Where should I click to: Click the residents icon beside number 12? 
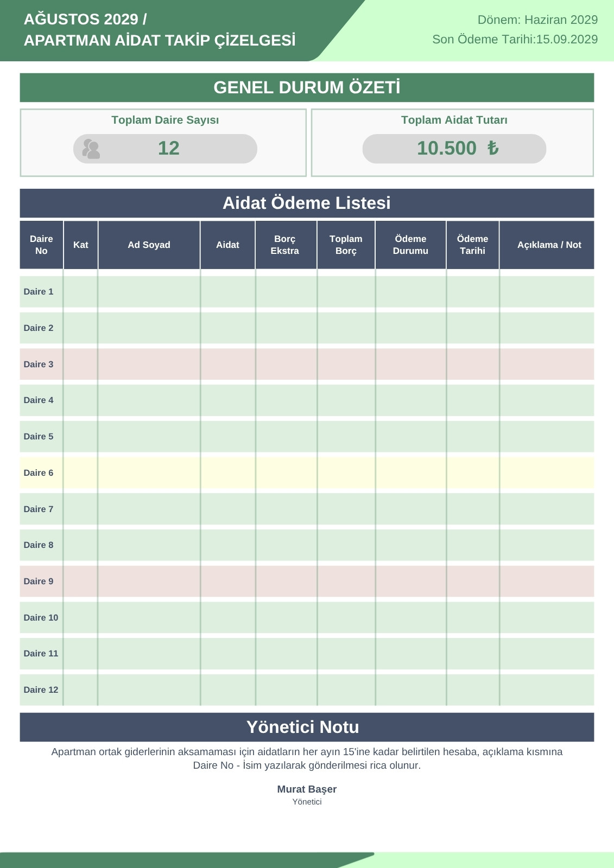(91, 149)
